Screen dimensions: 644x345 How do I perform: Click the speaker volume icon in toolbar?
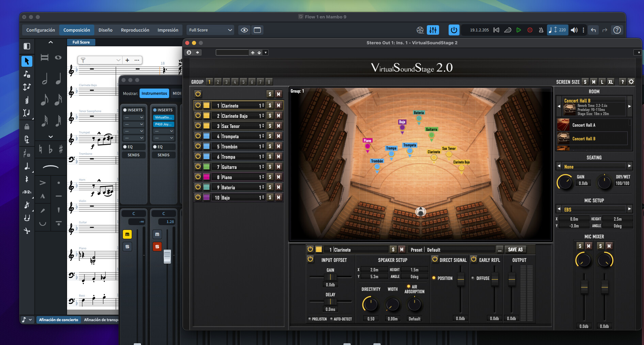tap(574, 30)
